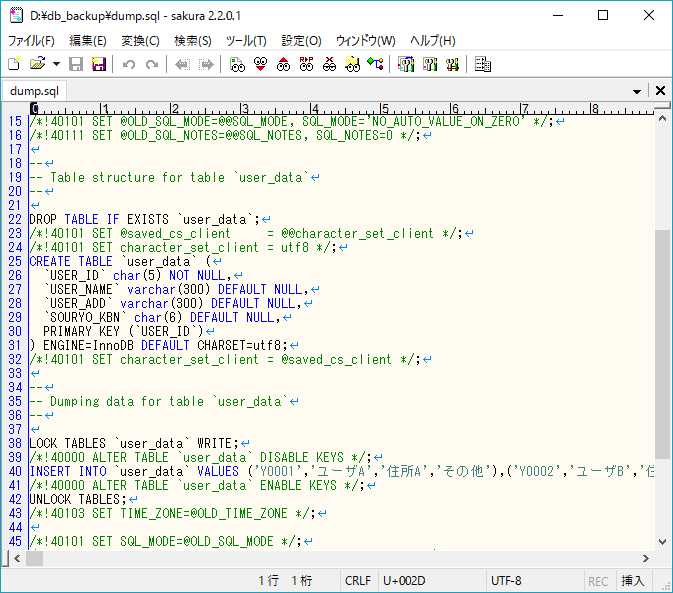Viewport: 673px width, 593px height.
Task: Click 'ENGINE=InnoDB DEFAULT CHARSET=utf8' line
Action: pos(164,345)
